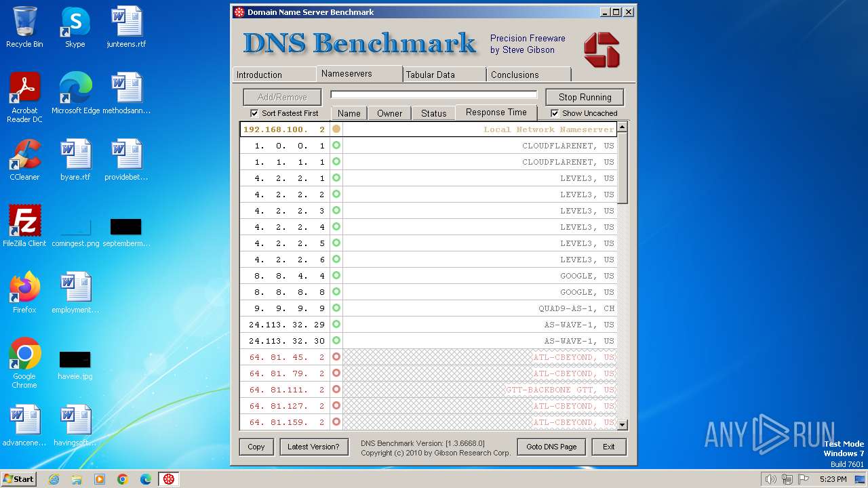868x488 pixels.
Task: Select the Nameservers tab
Action: click(x=359, y=73)
